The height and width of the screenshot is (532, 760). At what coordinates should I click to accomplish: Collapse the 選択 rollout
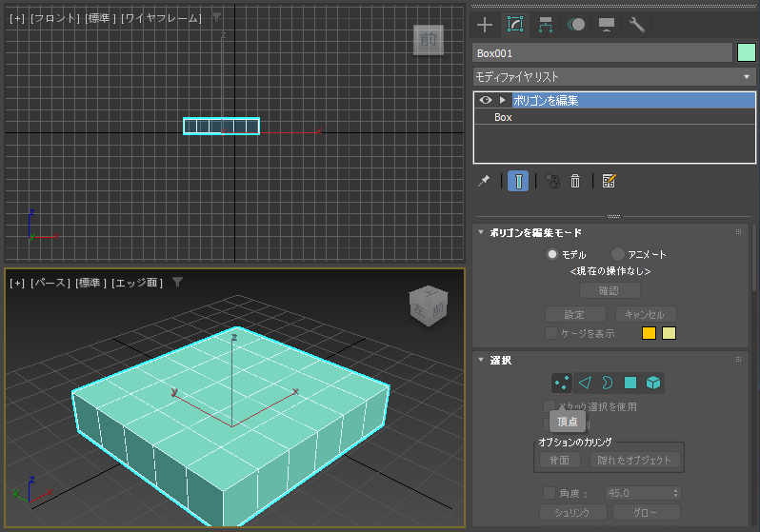coord(481,360)
